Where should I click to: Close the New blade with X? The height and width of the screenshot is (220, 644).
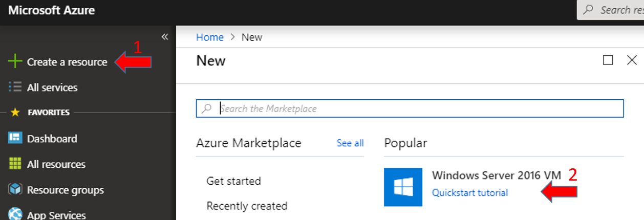(x=632, y=60)
